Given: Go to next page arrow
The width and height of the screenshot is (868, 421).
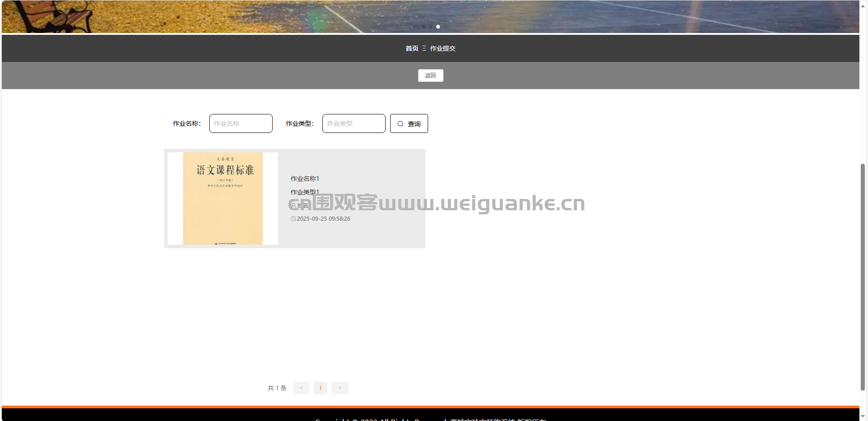Looking at the screenshot, I should click(340, 388).
